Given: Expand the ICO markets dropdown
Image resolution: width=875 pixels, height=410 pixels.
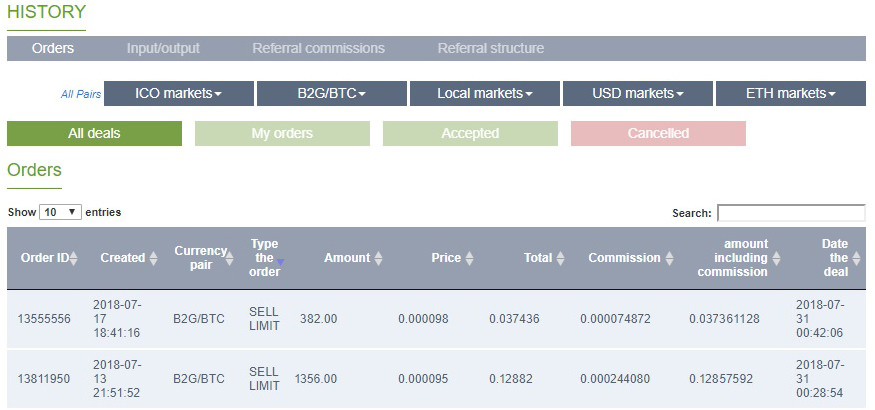Looking at the screenshot, I should point(179,93).
